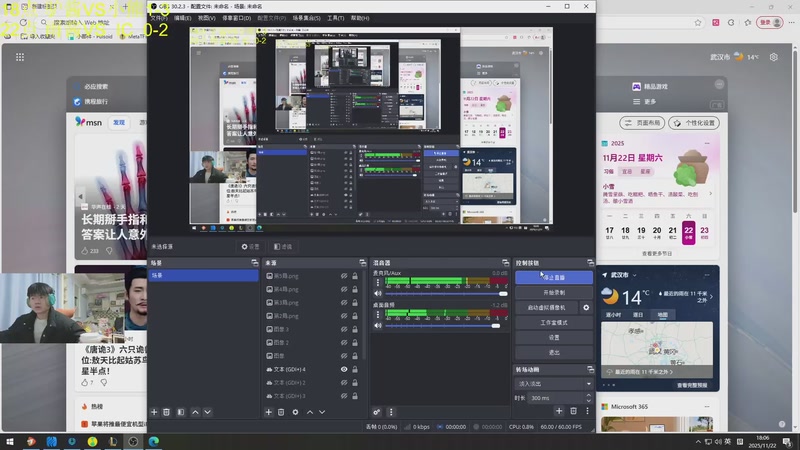Viewport: 800px width, 450px height.
Task: Click 启动虚拟摄像机 button
Action: coord(546,308)
